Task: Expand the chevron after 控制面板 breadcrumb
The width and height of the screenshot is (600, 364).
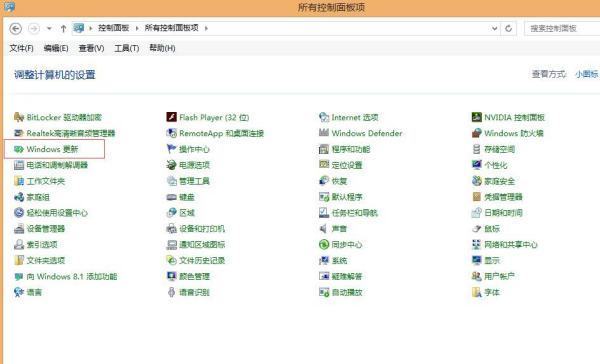Action: click(x=137, y=28)
